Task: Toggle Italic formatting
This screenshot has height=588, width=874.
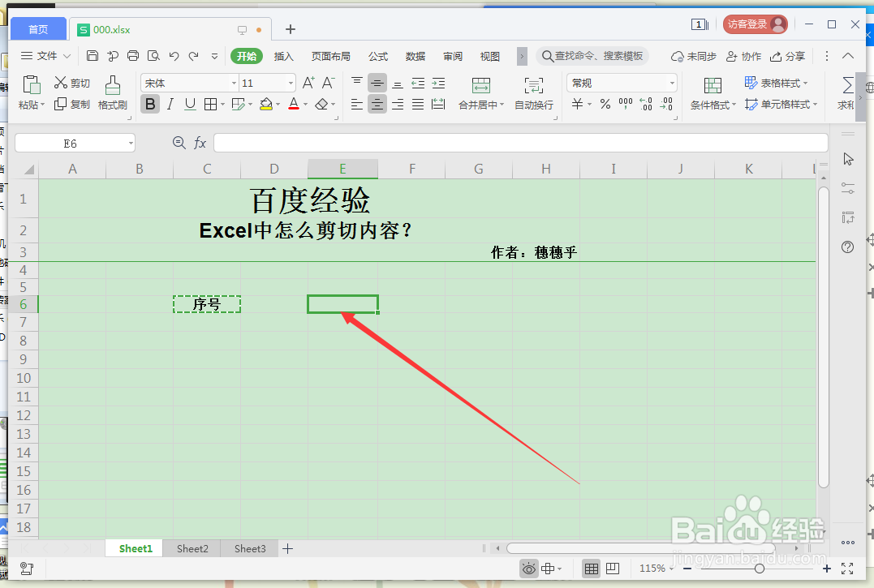Action: 170,104
